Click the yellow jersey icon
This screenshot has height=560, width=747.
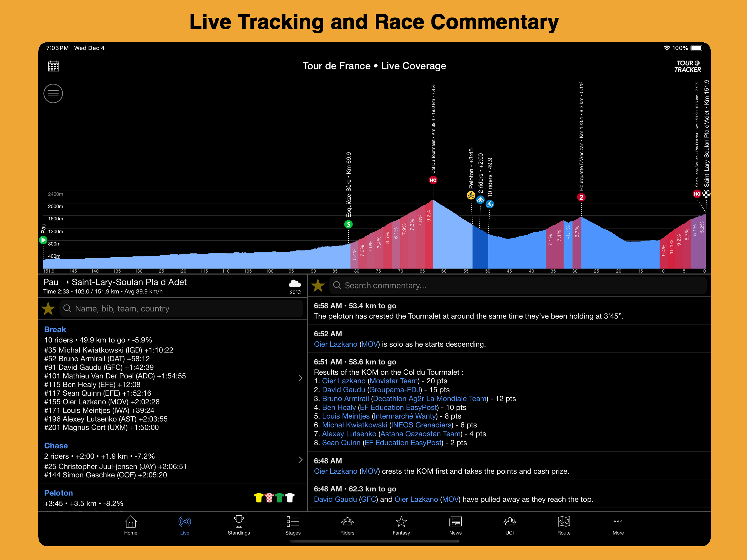coord(259,498)
